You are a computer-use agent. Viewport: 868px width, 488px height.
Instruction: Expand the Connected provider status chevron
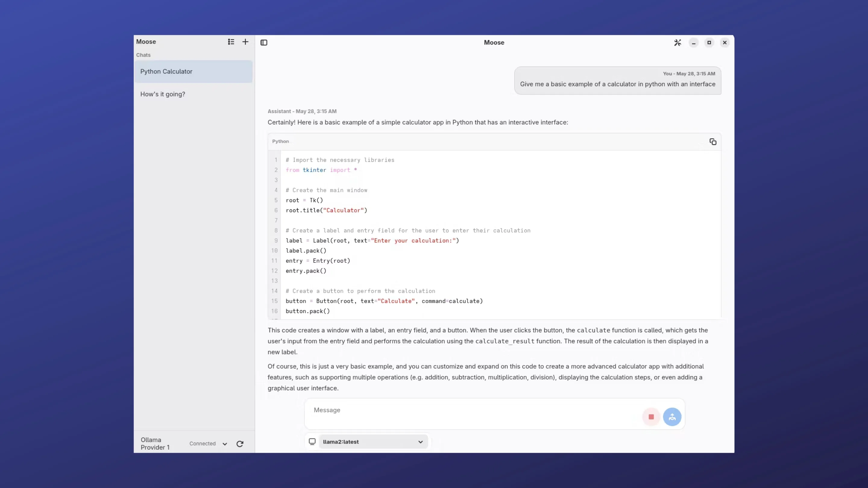[x=225, y=444]
